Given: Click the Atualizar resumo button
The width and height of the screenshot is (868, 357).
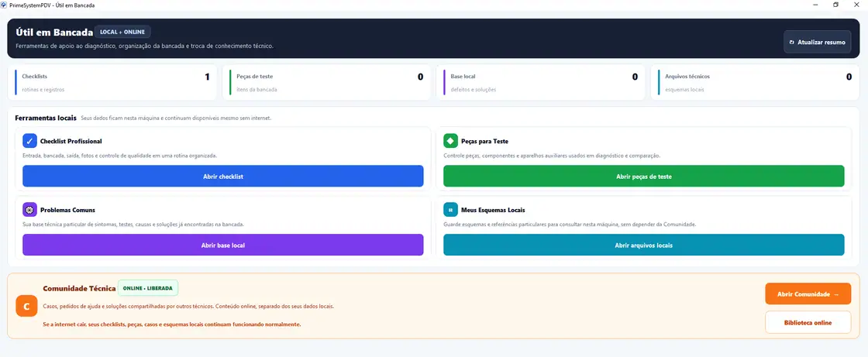Looking at the screenshot, I should (817, 42).
